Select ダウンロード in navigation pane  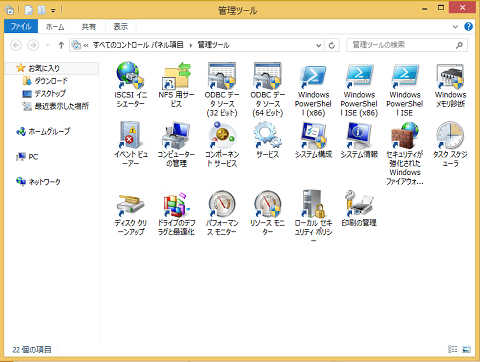[51, 81]
